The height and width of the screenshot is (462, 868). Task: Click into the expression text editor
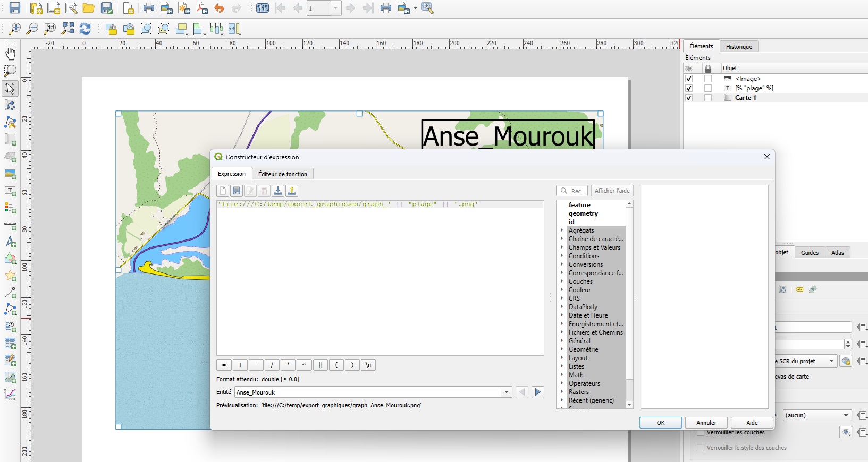pyautogui.click(x=380, y=278)
